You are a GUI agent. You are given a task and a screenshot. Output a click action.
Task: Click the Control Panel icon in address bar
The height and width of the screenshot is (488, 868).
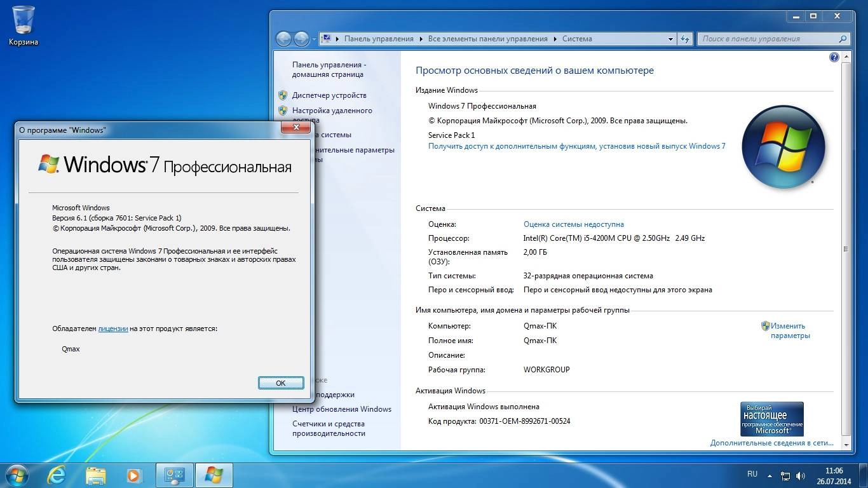326,39
